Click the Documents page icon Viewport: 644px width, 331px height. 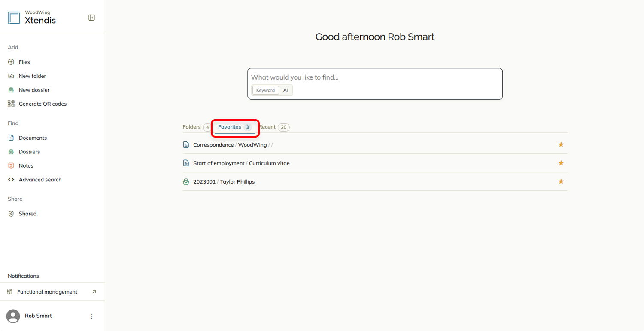click(x=11, y=138)
